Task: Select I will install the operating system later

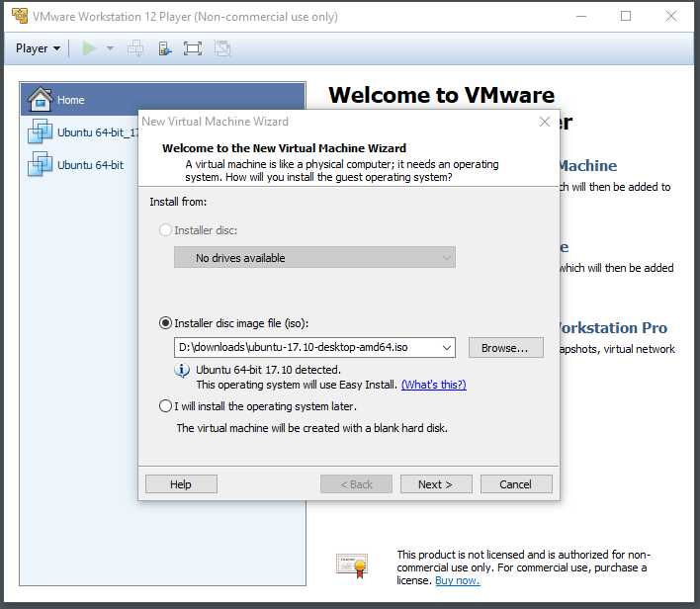Action: coord(165,406)
